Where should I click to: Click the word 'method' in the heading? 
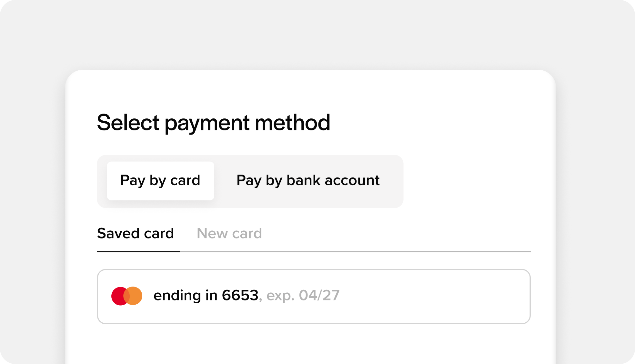(x=292, y=123)
